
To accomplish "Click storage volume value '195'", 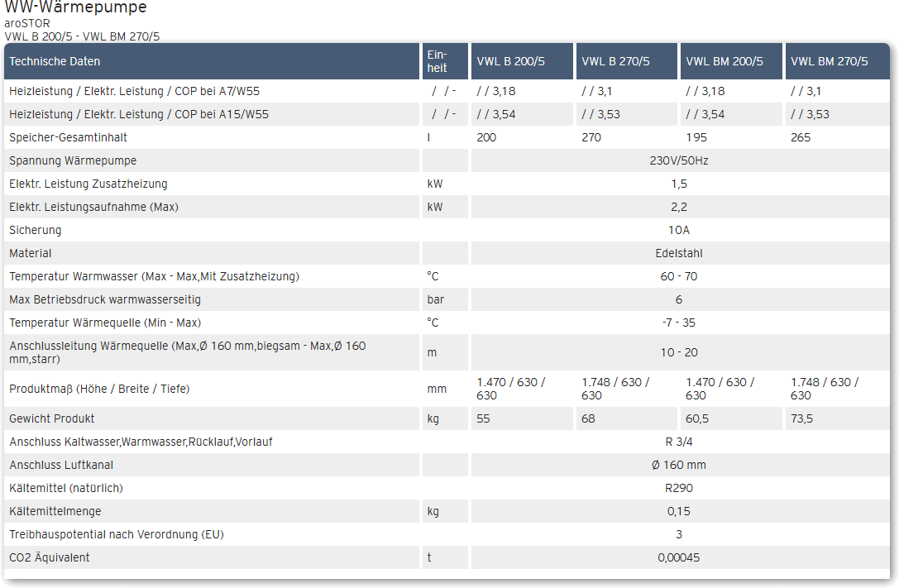I will pos(696,137).
